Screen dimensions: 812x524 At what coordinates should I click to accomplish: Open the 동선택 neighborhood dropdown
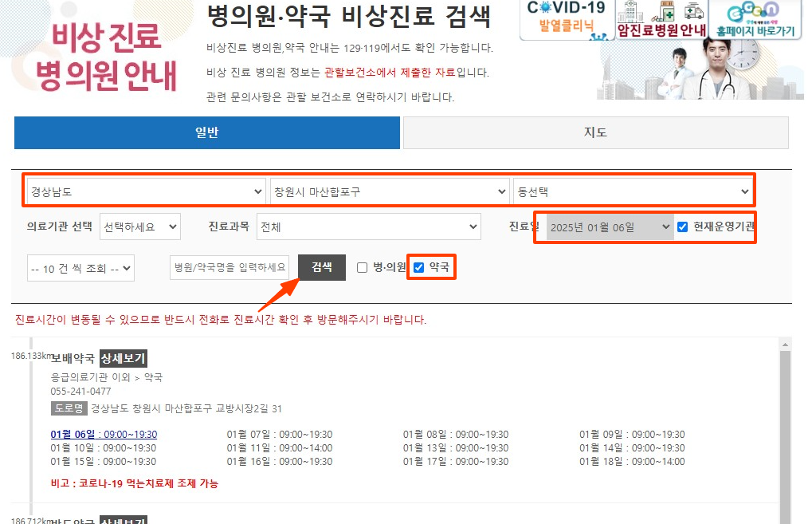[x=633, y=191]
